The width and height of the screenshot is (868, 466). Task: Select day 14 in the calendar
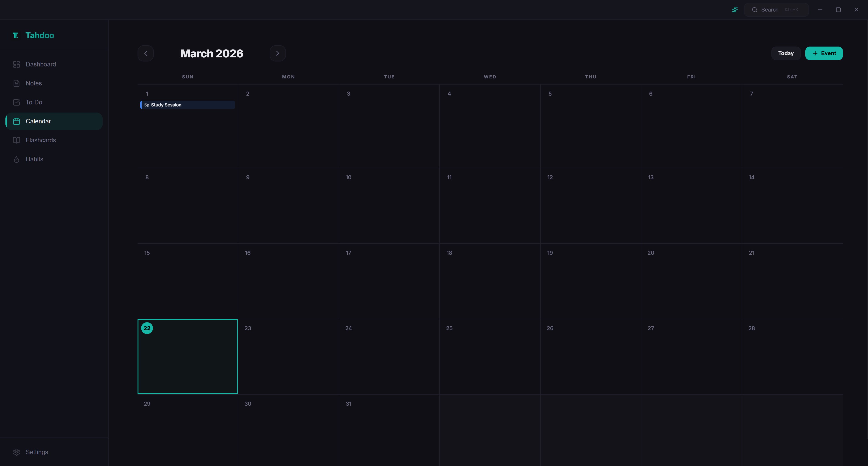coord(792,205)
